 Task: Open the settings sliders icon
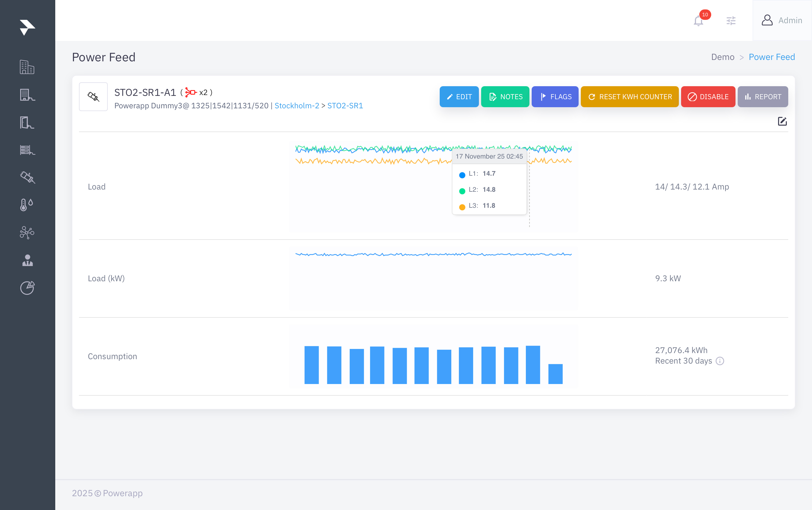click(x=731, y=21)
